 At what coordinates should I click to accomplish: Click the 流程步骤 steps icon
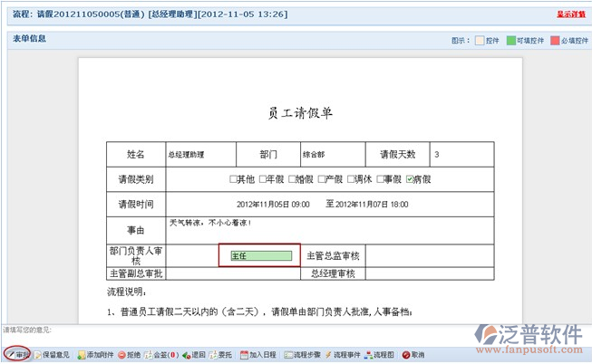(288, 355)
